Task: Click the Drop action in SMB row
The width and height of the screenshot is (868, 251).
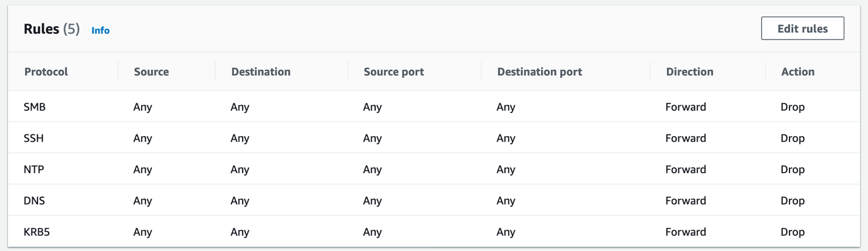Action: pos(793,107)
